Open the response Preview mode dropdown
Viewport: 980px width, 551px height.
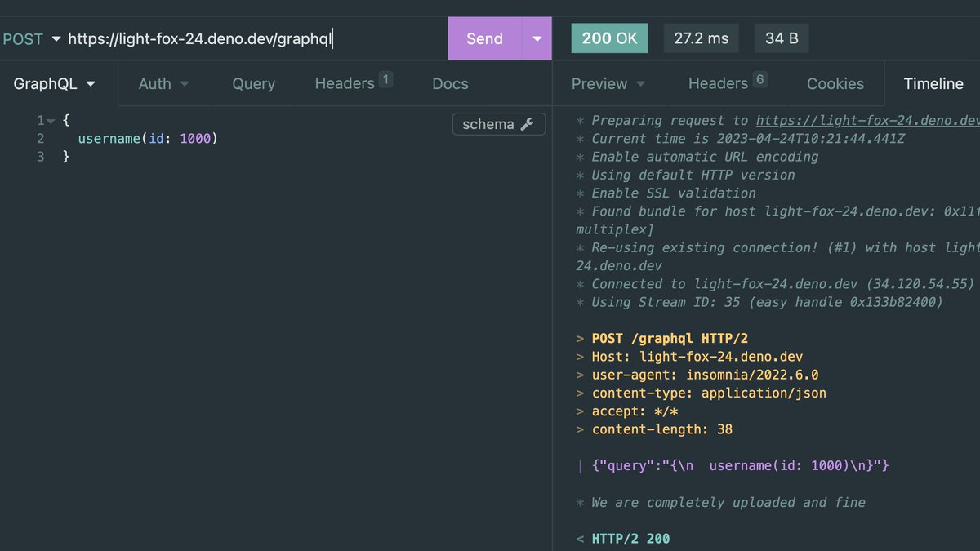tap(608, 83)
